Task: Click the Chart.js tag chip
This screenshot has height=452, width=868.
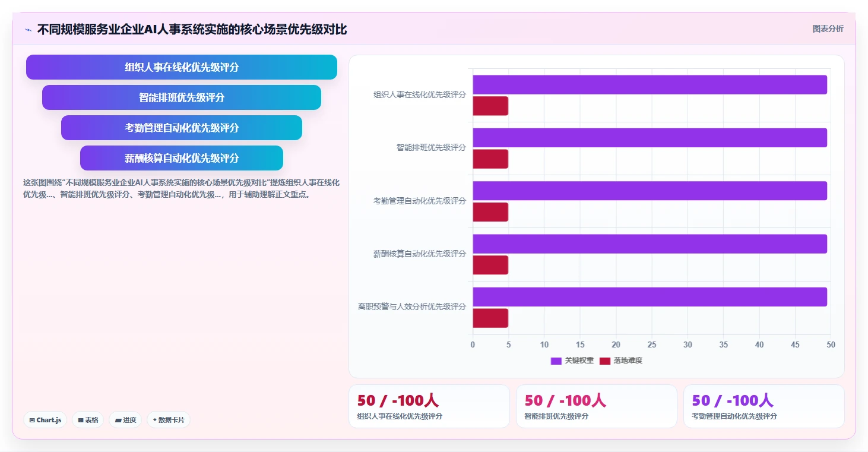Action: click(x=46, y=420)
